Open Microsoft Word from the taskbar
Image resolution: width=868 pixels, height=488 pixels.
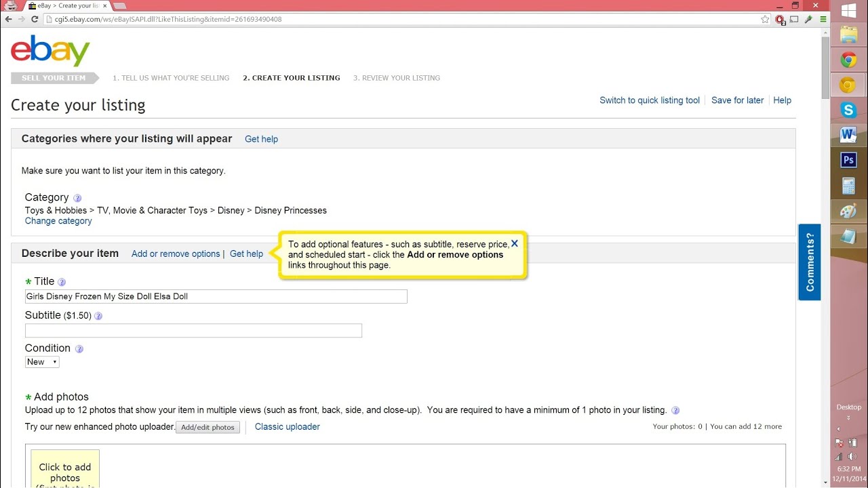(848, 135)
